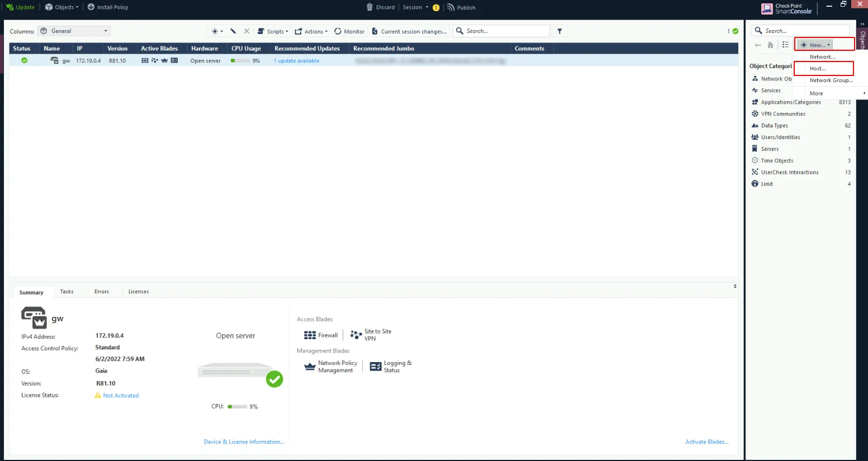Click the Update icon in the top bar
Image resolution: width=868 pixels, height=461 pixels.
10,7
